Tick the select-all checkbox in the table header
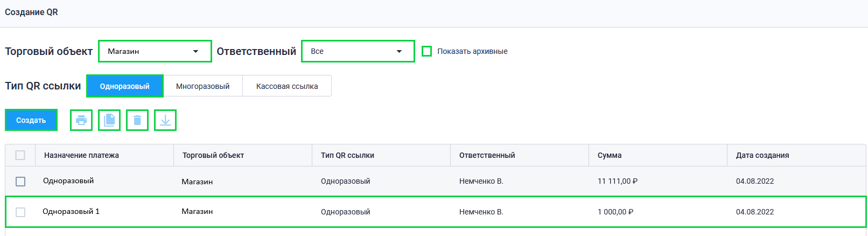The width and height of the screenshot is (868, 236). [20, 155]
